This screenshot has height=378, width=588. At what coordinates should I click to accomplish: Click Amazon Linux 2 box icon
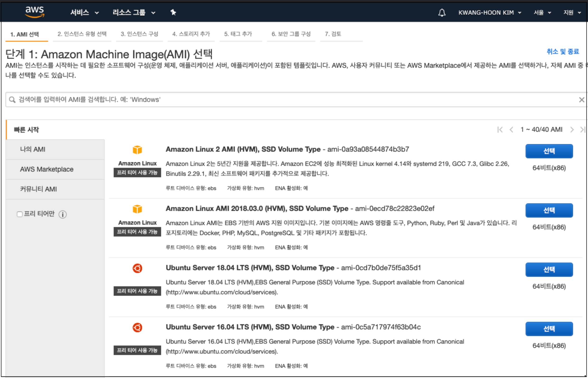137,150
